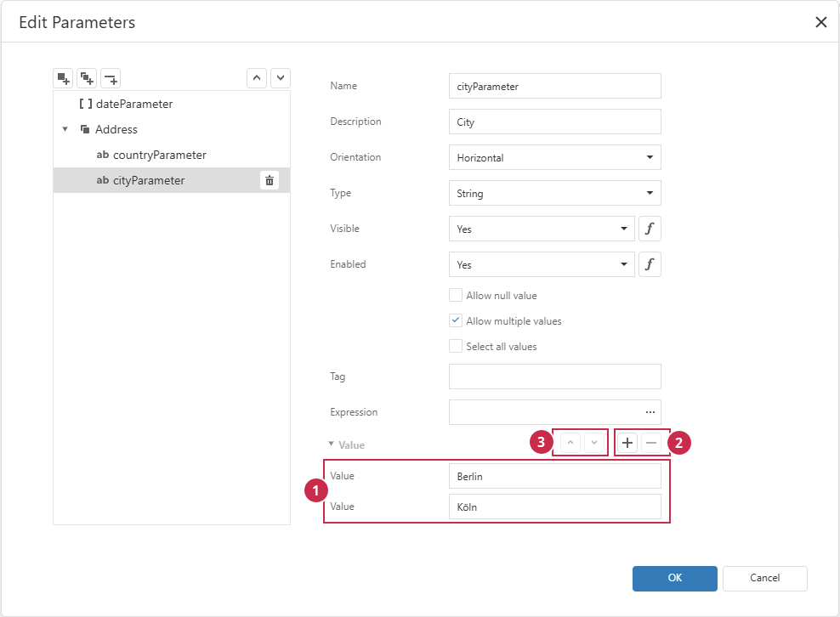The height and width of the screenshot is (617, 840).
Task: Click the Edit Parameters title text
Action: coord(77,22)
